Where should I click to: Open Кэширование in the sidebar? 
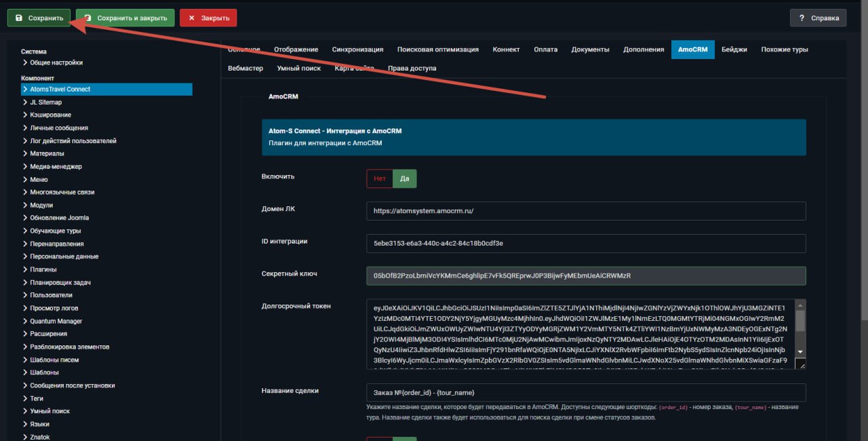(50, 115)
